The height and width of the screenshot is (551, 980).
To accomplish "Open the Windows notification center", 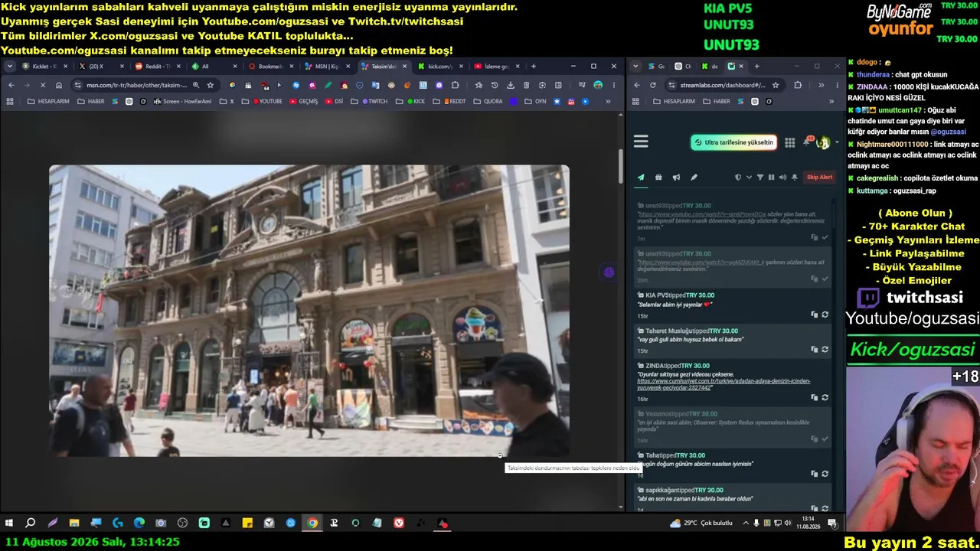I will click(832, 523).
